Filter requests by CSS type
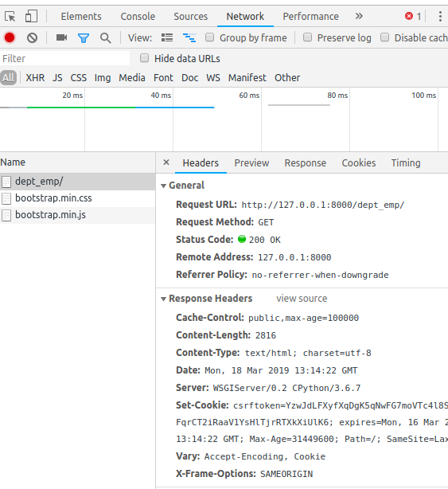 [x=79, y=78]
